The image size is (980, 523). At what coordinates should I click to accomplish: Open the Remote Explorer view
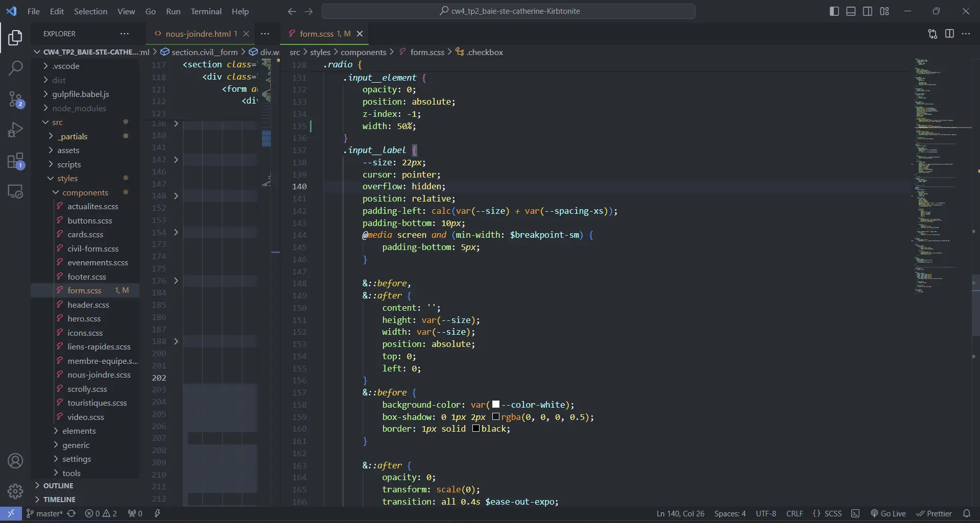pyautogui.click(x=15, y=191)
